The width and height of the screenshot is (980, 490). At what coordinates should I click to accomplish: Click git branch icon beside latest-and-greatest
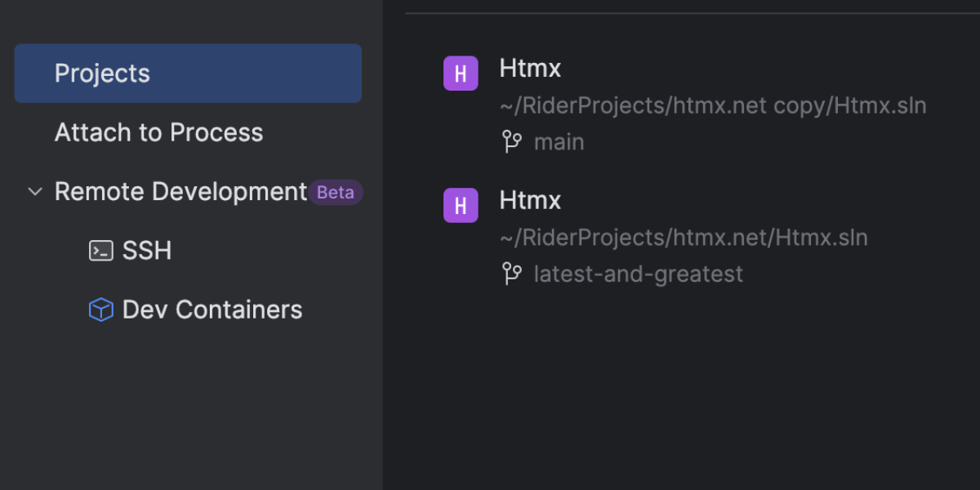(x=511, y=274)
